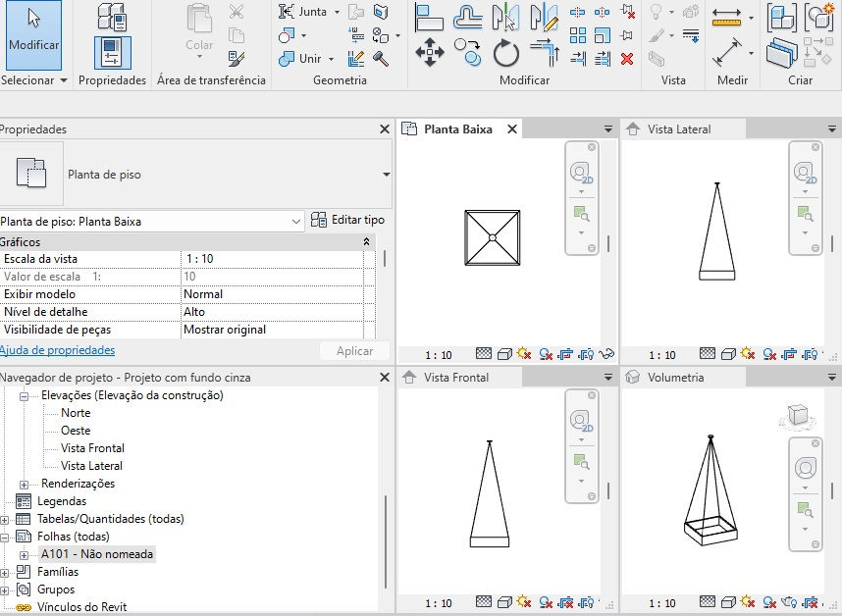Toggle the Propriedades palette button
Image resolution: width=842 pixels, height=616 pixels.
[113, 53]
